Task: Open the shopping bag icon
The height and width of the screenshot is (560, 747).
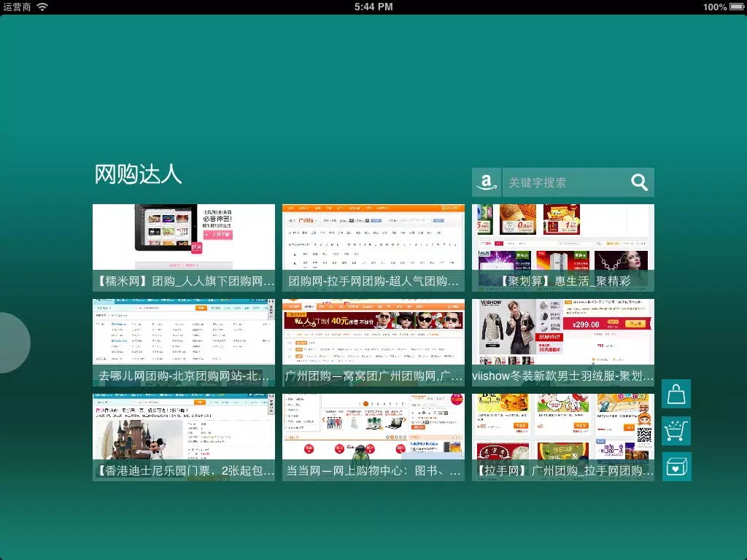Action: coord(676,394)
